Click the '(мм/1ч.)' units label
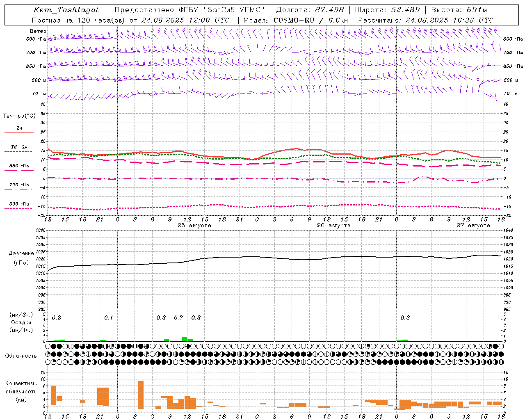Image resolution: width=525 pixels, height=420 pixels. coord(21,330)
